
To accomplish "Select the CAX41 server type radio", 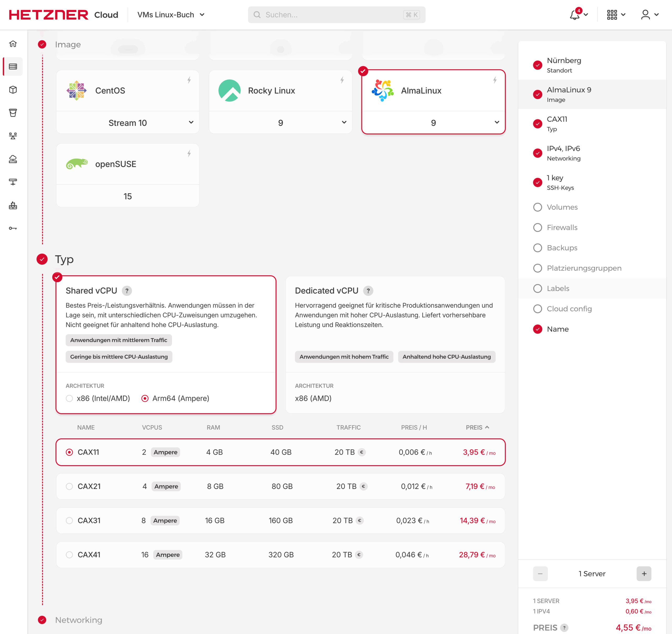I will [69, 555].
